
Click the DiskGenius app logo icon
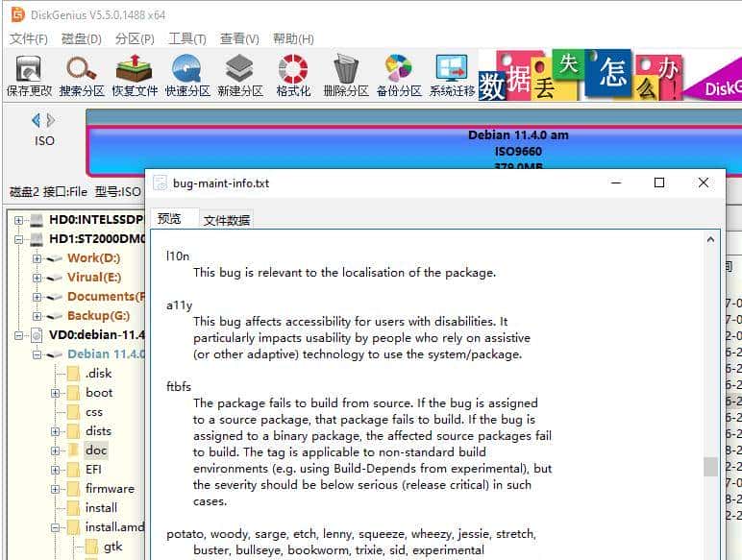pos(17,14)
